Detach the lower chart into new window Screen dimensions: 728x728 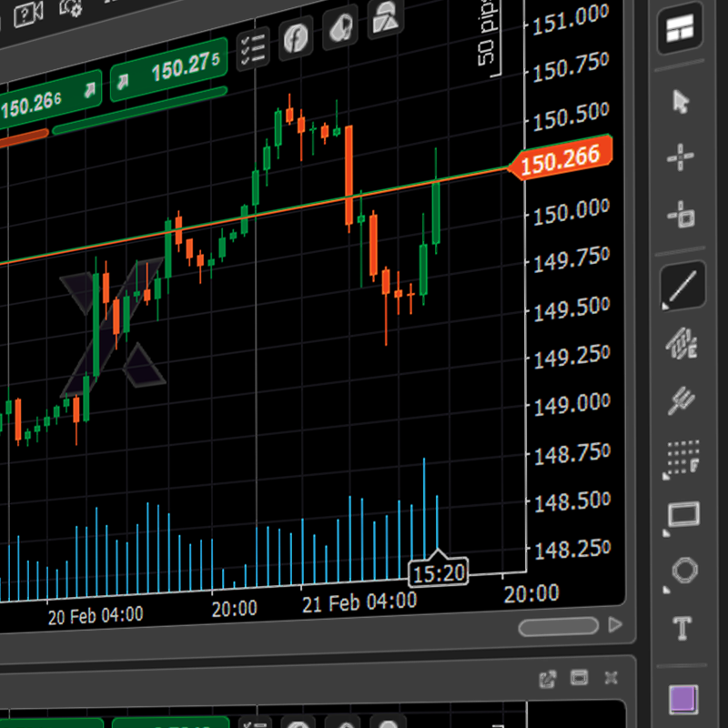tap(547, 678)
